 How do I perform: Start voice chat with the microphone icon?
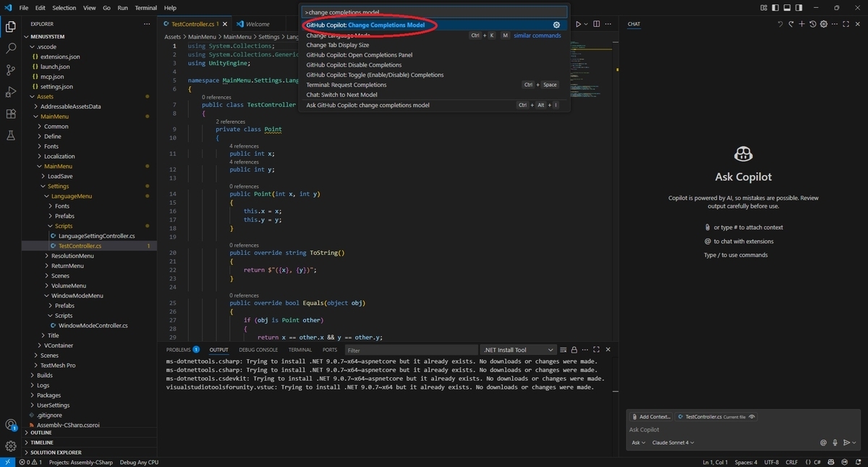[835, 442]
